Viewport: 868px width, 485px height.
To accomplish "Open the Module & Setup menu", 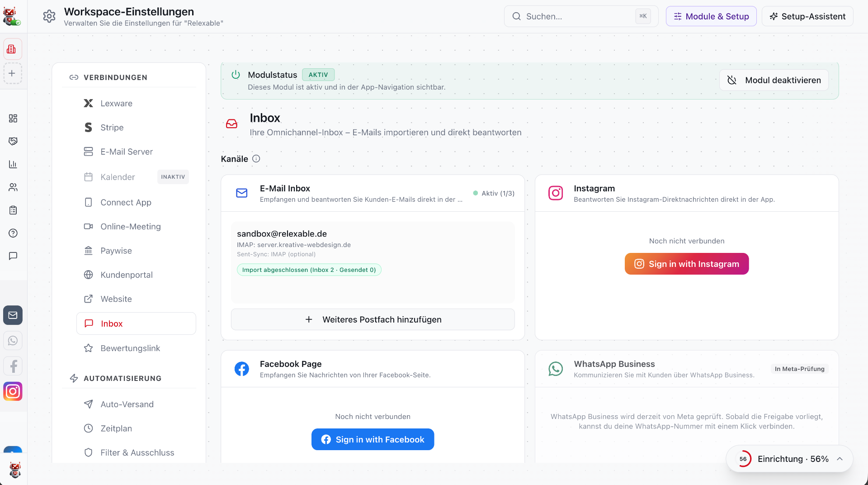I will (711, 16).
